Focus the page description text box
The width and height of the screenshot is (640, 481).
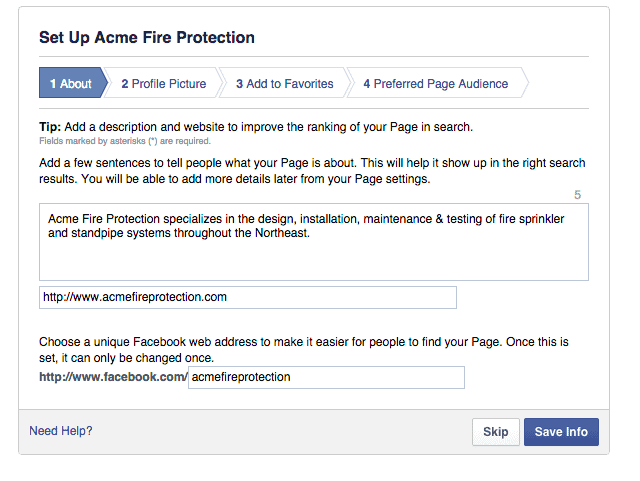314,242
